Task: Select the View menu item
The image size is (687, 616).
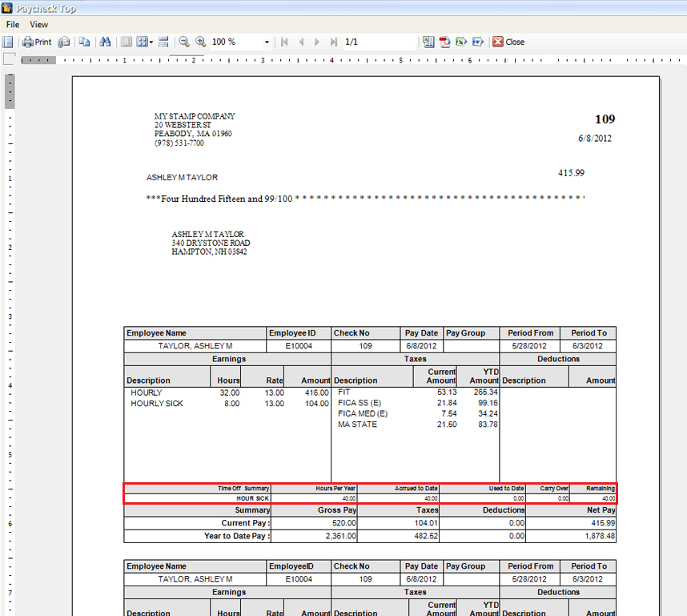Action: pos(38,24)
